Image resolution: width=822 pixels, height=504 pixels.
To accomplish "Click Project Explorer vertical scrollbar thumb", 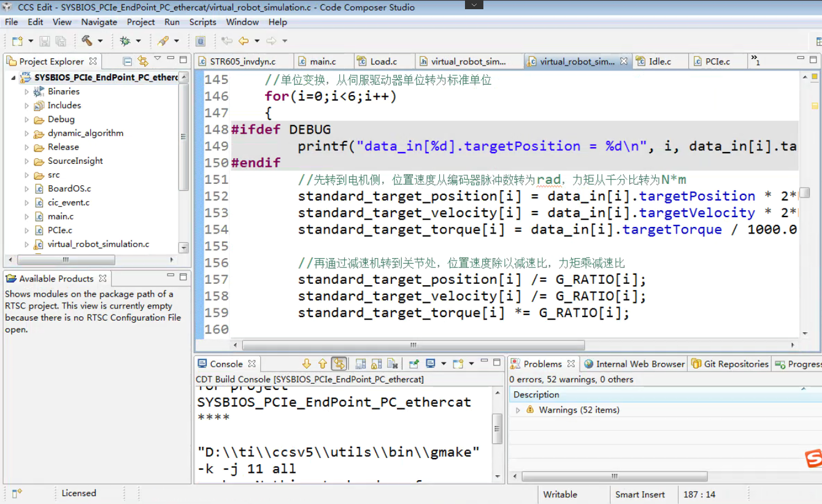I will point(183,137).
